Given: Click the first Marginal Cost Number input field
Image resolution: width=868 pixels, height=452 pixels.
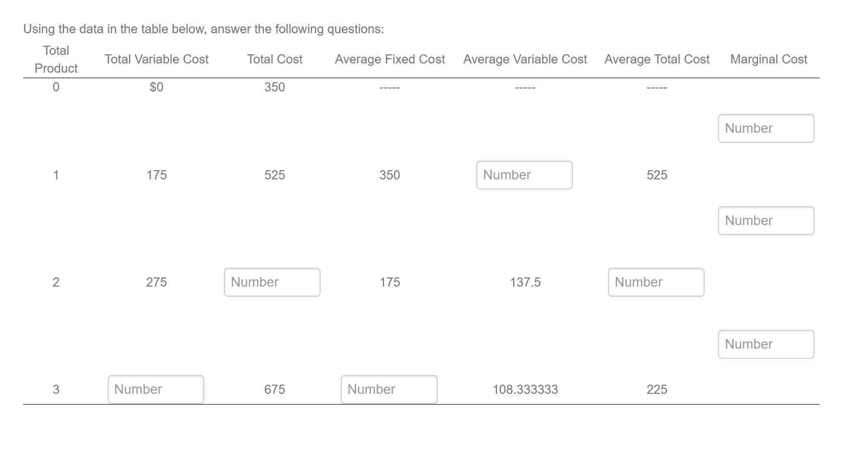Looking at the screenshot, I should click(766, 128).
